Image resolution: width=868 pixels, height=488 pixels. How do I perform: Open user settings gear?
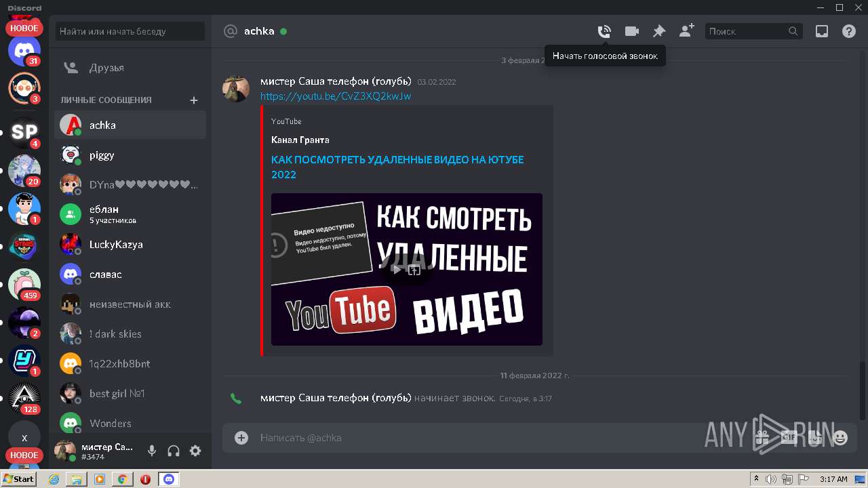click(x=195, y=451)
